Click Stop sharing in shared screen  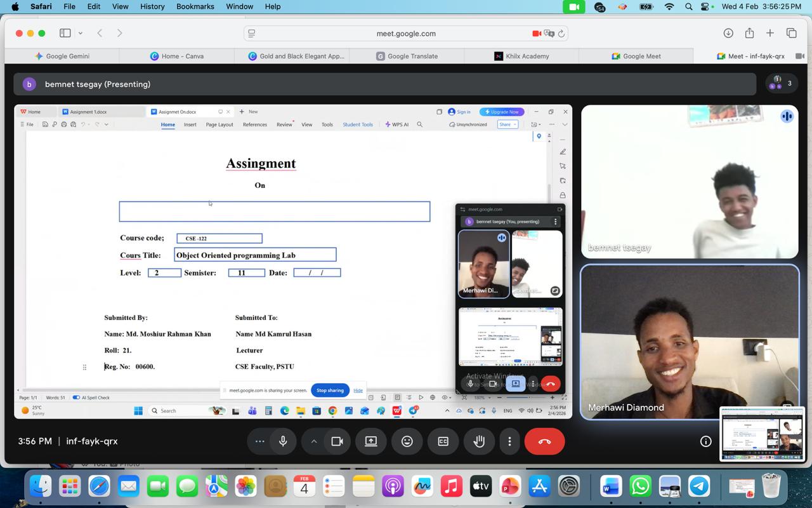pos(330,391)
